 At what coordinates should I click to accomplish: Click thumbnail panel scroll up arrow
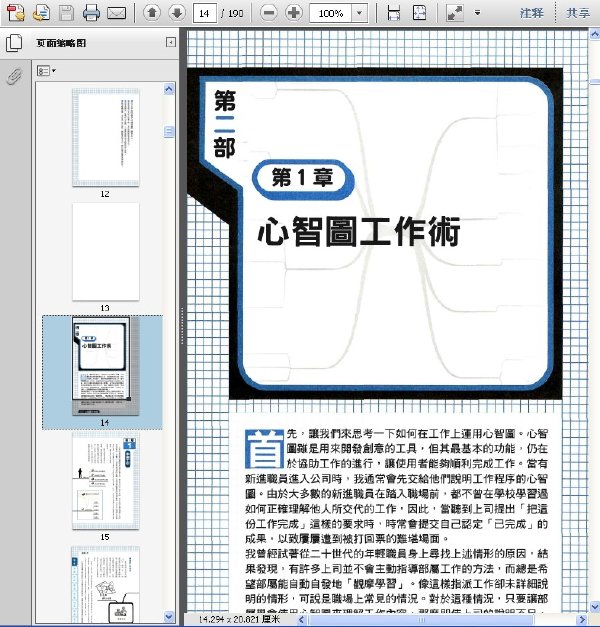tap(169, 89)
